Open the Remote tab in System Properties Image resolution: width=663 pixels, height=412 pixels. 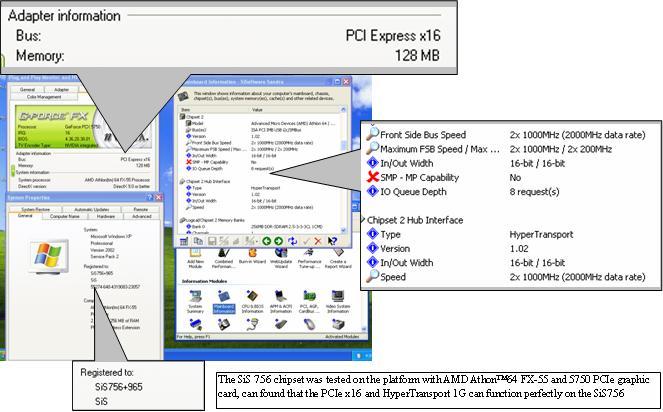pyautogui.click(x=141, y=209)
